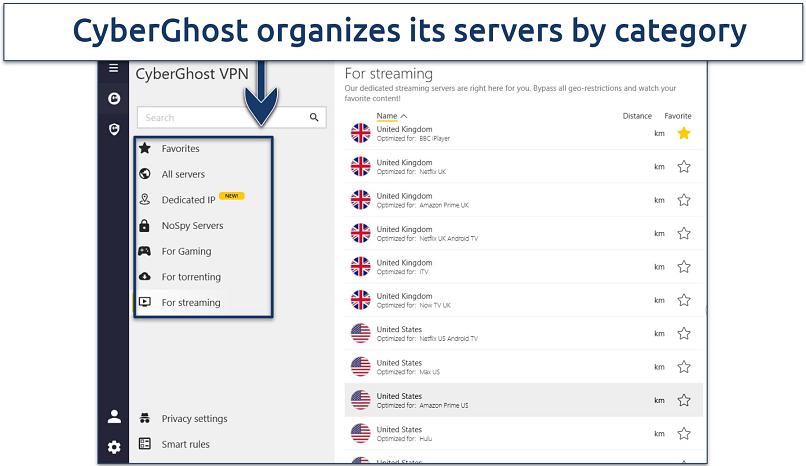
Task: Click the CyberGhost logo icon in sidebar
Action: (x=114, y=99)
